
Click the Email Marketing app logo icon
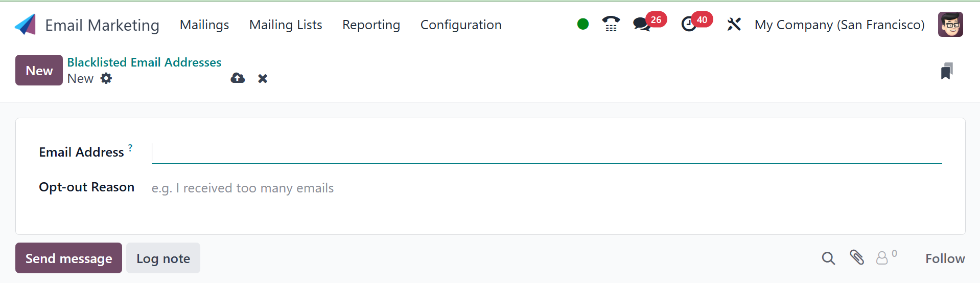(26, 25)
